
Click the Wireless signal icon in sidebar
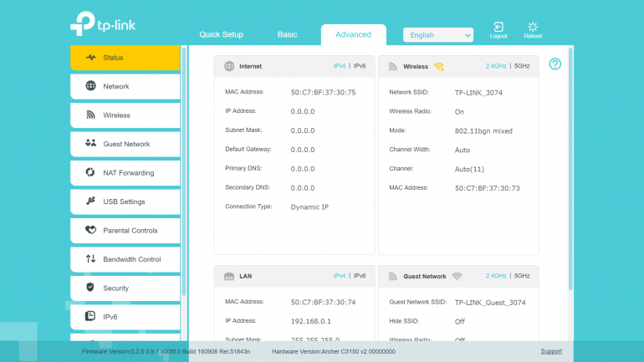[x=91, y=115]
